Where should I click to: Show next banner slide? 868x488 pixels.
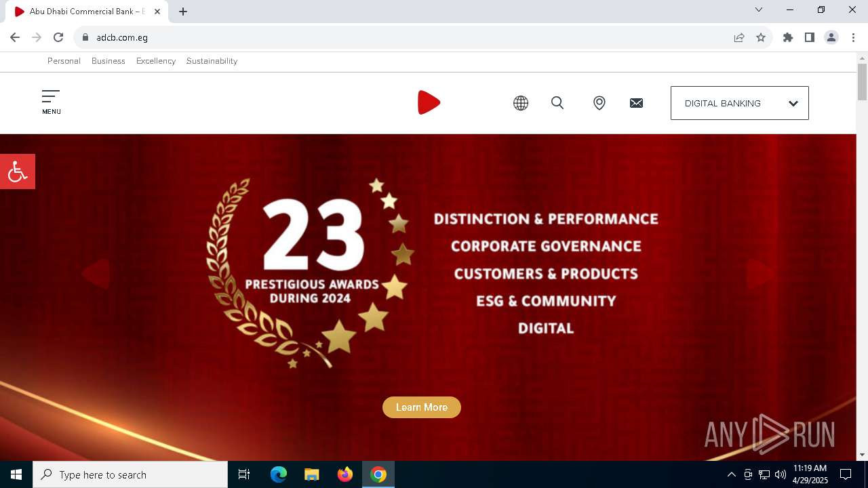pyautogui.click(x=761, y=274)
